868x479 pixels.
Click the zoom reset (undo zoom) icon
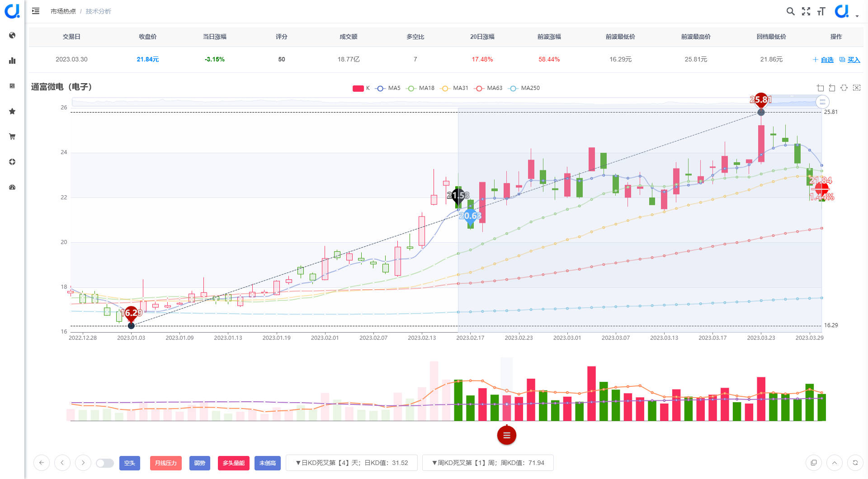[832, 88]
